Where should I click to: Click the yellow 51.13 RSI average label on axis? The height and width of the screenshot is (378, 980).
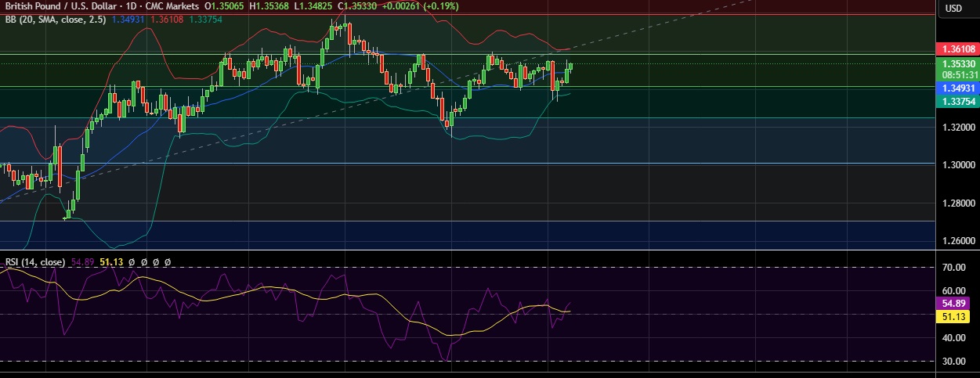click(953, 316)
